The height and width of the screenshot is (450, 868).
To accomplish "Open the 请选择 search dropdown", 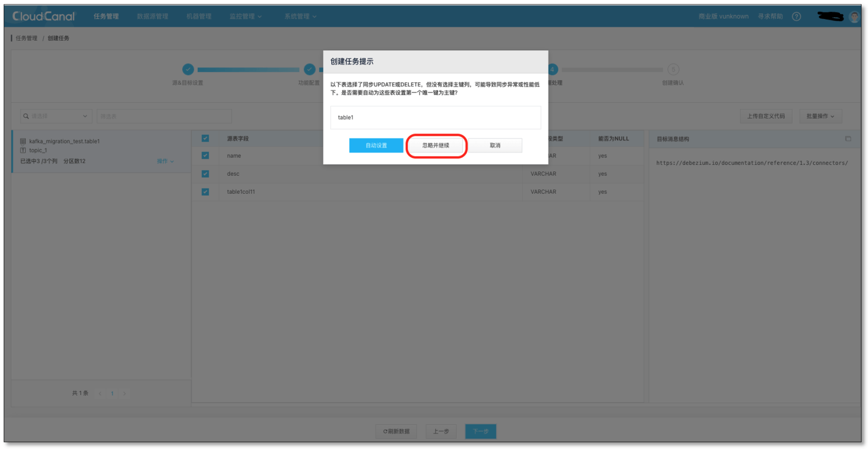I will click(x=56, y=116).
